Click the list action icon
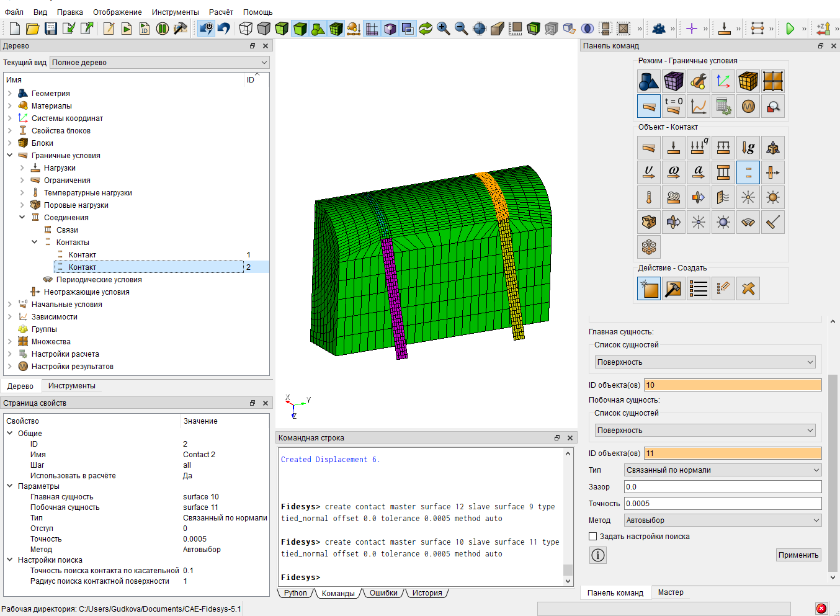 699,288
